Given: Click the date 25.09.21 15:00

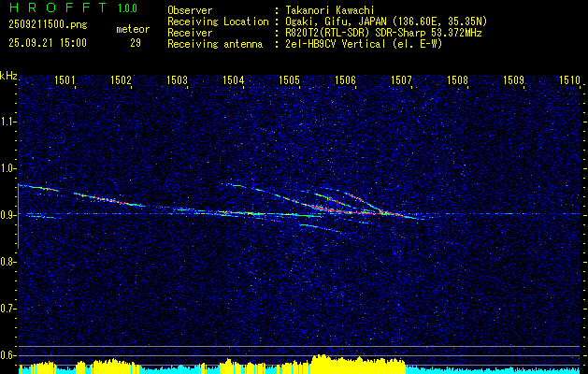Looking at the screenshot, I should (x=48, y=43).
